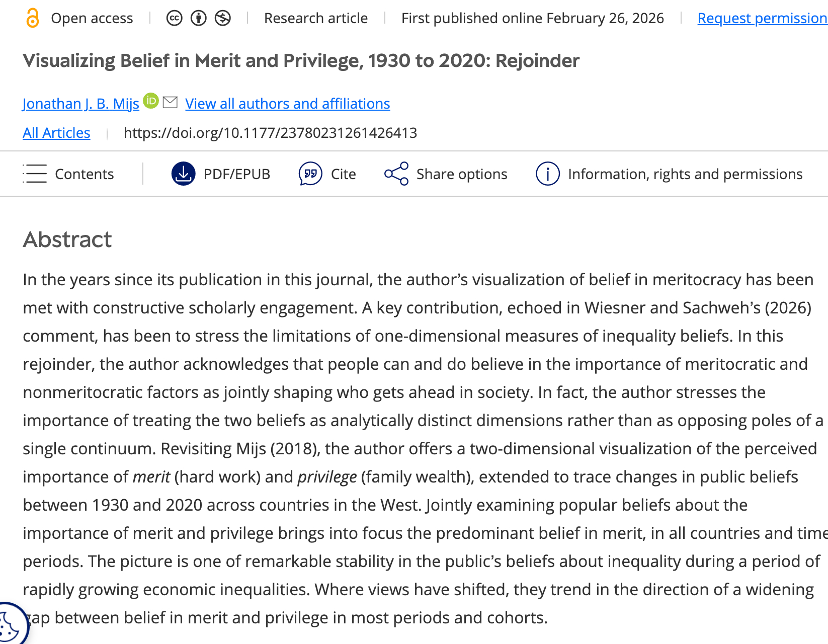The width and height of the screenshot is (828, 644).
Task: Click the CC non-commercial icon
Action: tap(222, 19)
